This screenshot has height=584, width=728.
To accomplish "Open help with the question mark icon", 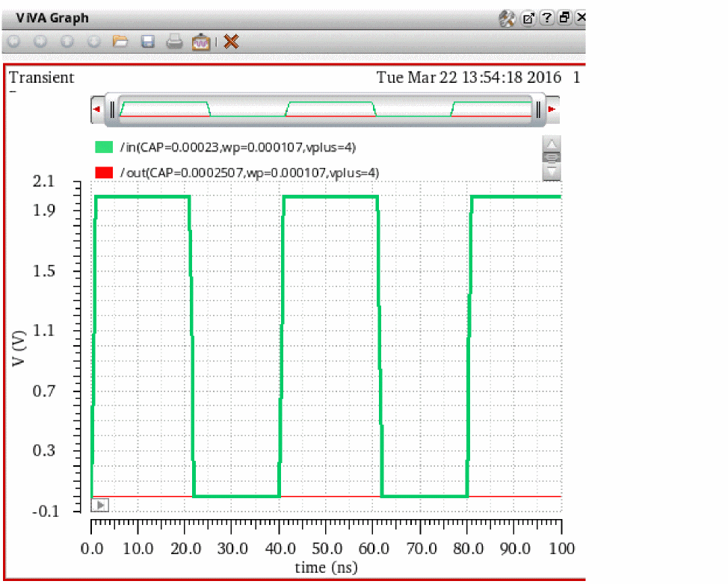I will pos(547,18).
